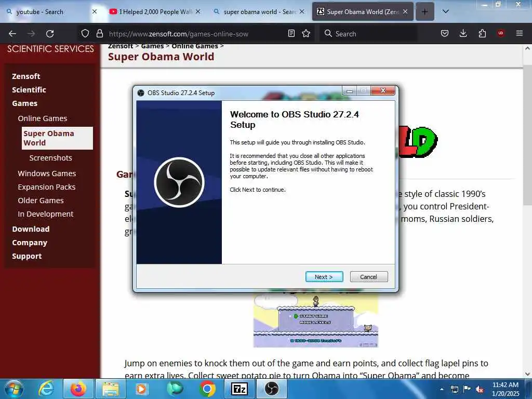Open Zensoft link in sidebar
532x399 pixels.
click(x=26, y=76)
